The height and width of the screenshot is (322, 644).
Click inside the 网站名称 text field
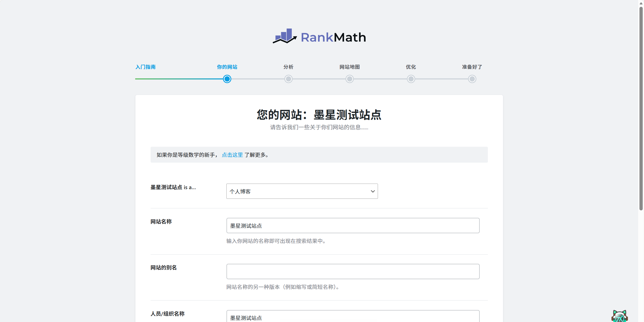[353, 225]
